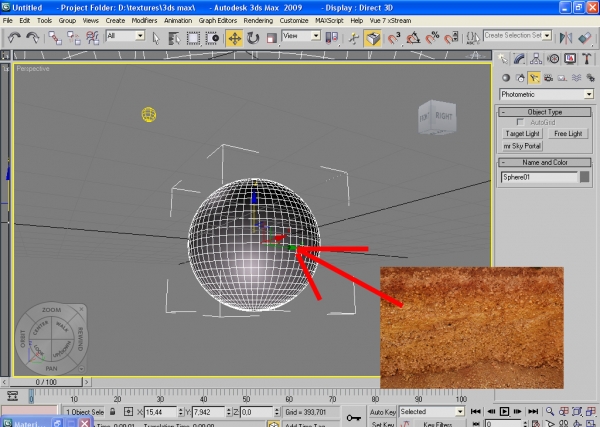The height and width of the screenshot is (427, 600).
Task: Toggle Select and Manipulate icon
Action: tap(354, 38)
